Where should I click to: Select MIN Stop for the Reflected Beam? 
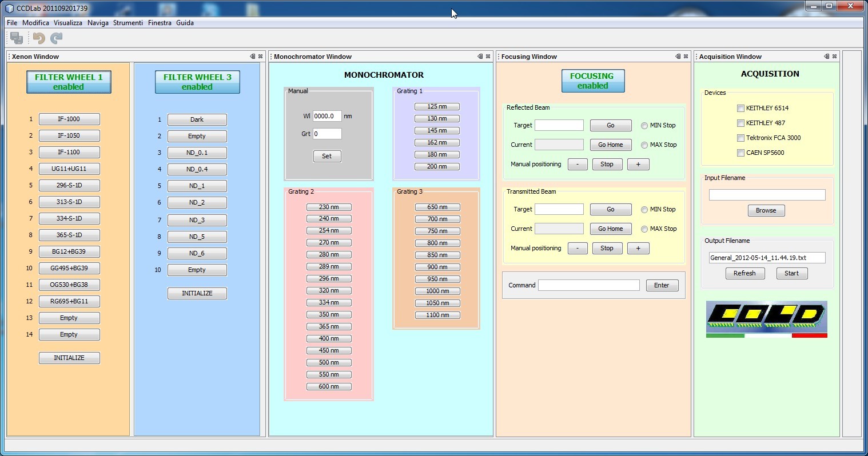tap(644, 126)
